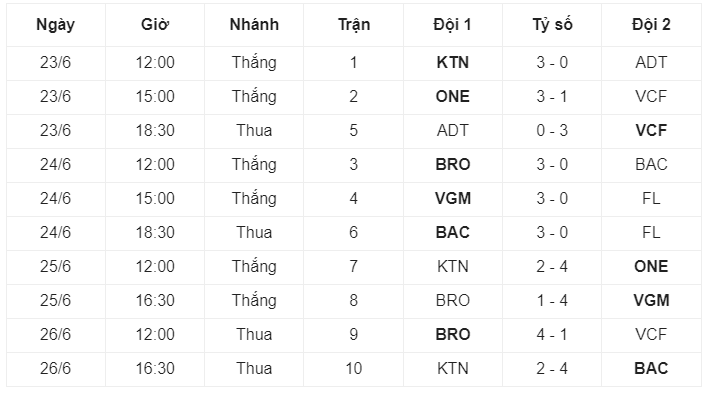Click bold VCF in match 5 row
The height and width of the screenshot is (397, 711).
click(651, 131)
